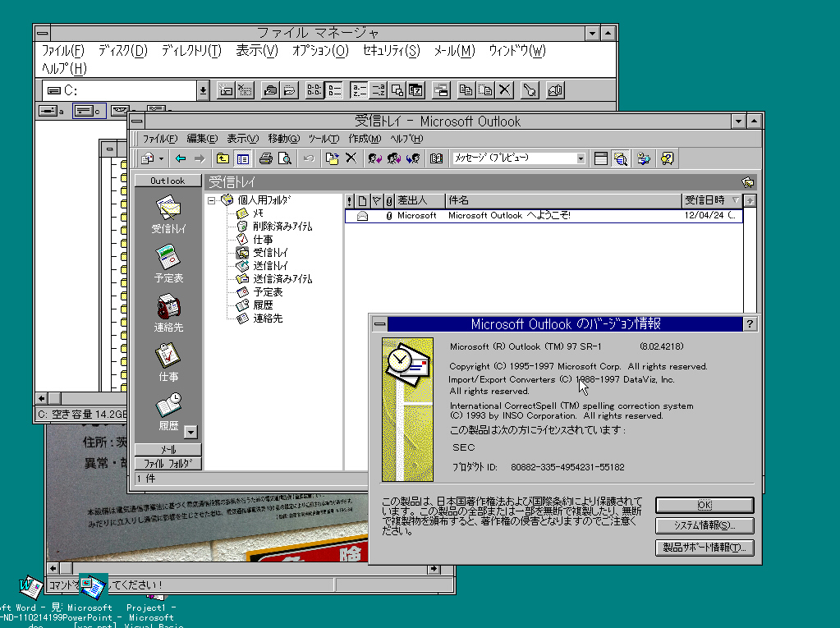
Task: Open Print Preview from the Outlook toolbar
Action: 286,158
